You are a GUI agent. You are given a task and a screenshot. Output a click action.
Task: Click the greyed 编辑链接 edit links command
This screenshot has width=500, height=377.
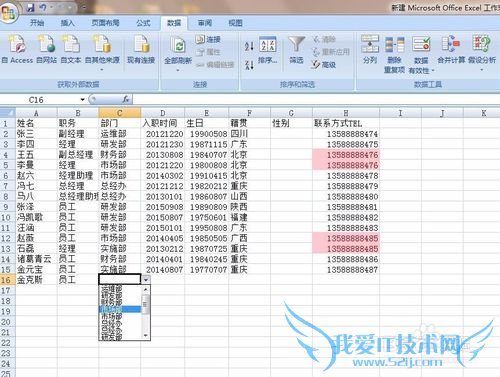[215, 65]
